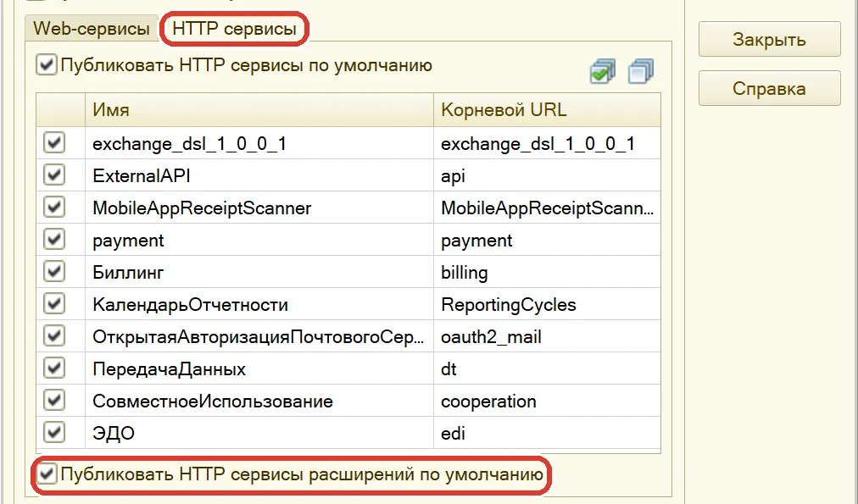This screenshot has width=858, height=504.
Task: Uncheck the ЭДО service checkbox
Action: [54, 433]
